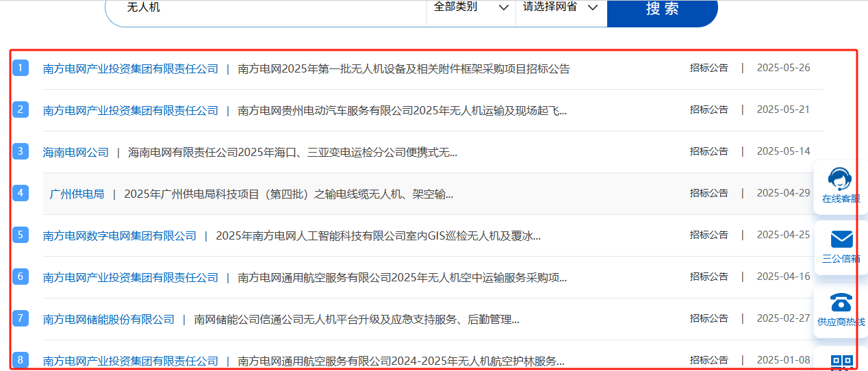Image resolution: width=868 pixels, height=371 pixels.
Task: Click date 2025-04-25 in fifth row
Action: coord(783,235)
